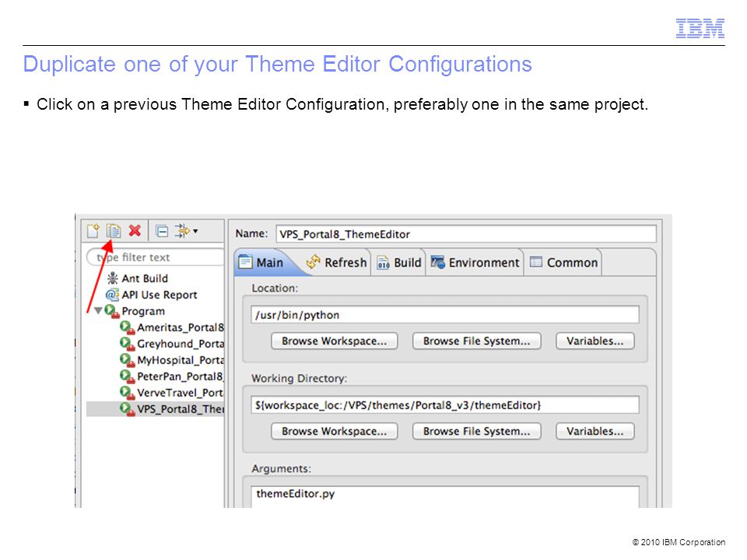Select the Ameritas_Portal8 configuration
The image size is (747, 560).
(x=180, y=327)
